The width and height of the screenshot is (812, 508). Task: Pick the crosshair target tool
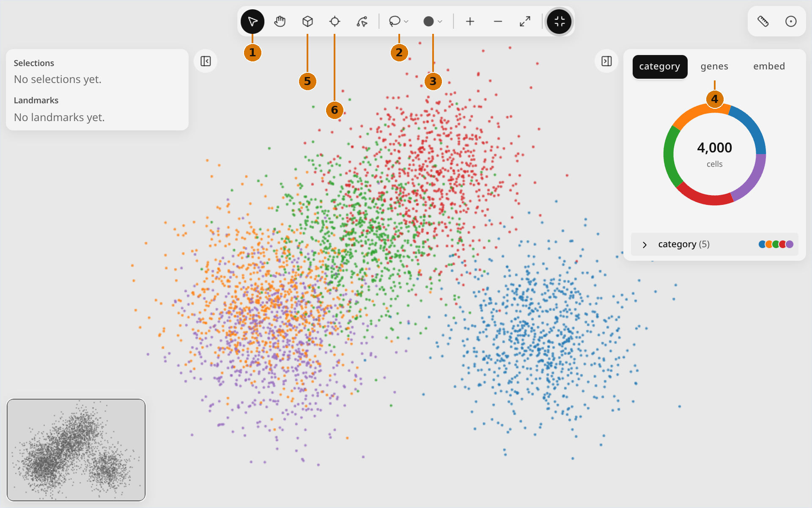335,22
